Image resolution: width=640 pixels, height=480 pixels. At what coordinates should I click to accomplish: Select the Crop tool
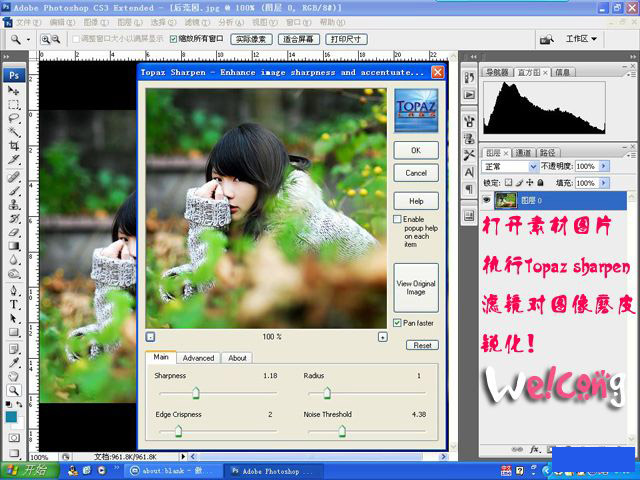13,146
